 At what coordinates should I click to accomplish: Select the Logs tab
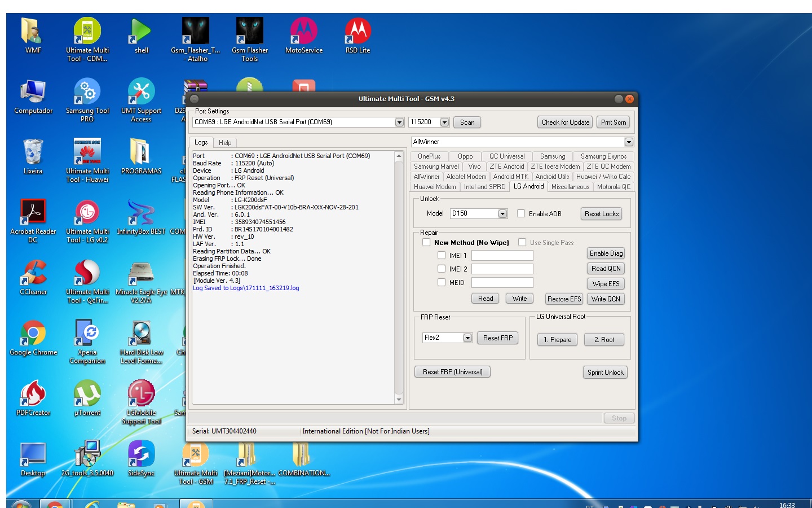pos(201,142)
